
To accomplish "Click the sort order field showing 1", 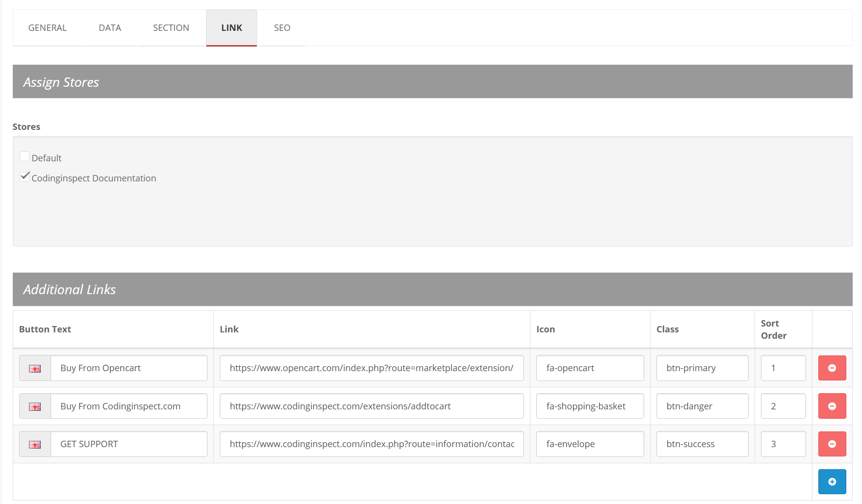I will tap(783, 368).
